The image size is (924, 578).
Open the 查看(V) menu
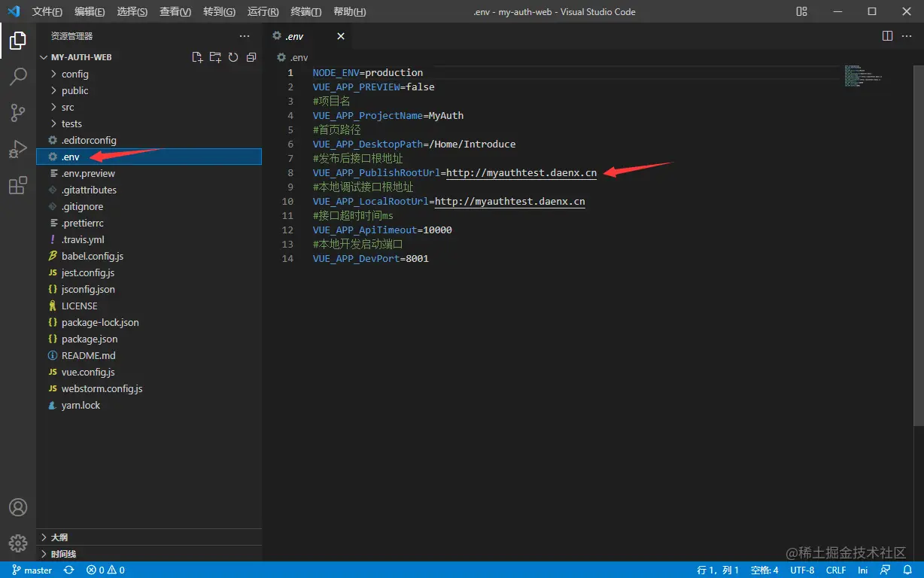tap(175, 11)
